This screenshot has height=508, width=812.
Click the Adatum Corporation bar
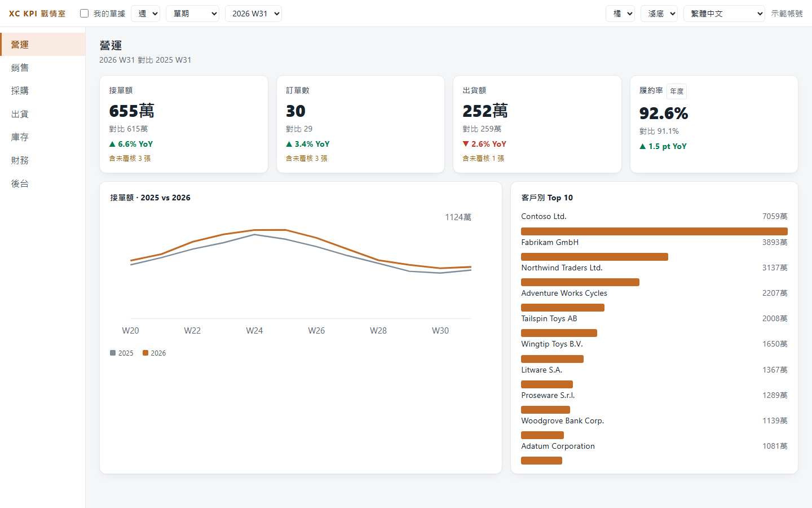541,461
